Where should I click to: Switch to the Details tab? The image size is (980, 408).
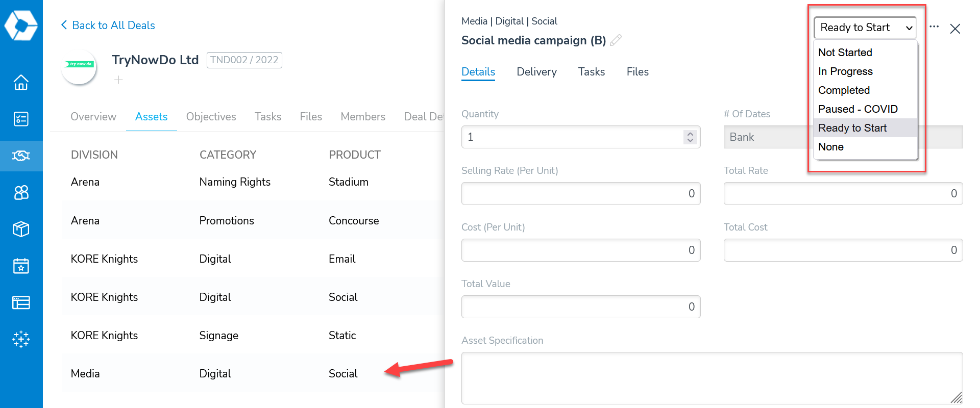click(x=478, y=72)
